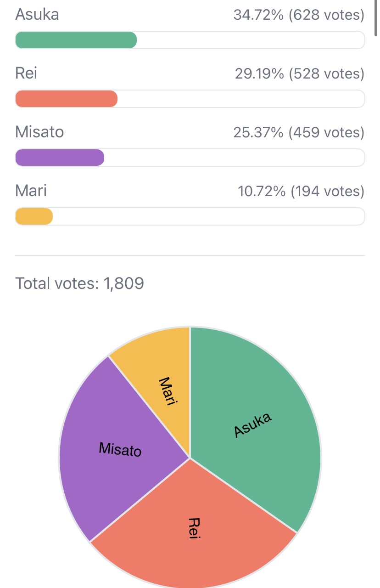
Task: Click the Asuka option label
Action: pyautogui.click(x=37, y=14)
